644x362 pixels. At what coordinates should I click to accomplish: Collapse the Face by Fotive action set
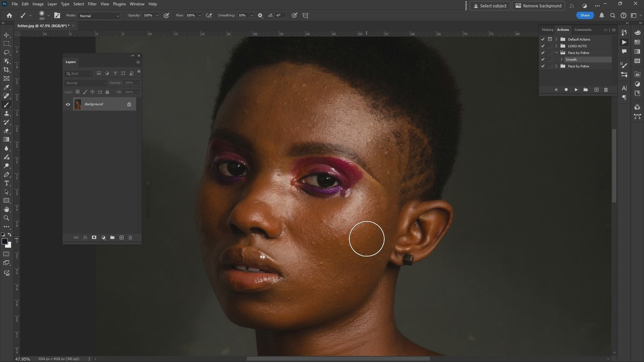tap(556, 53)
